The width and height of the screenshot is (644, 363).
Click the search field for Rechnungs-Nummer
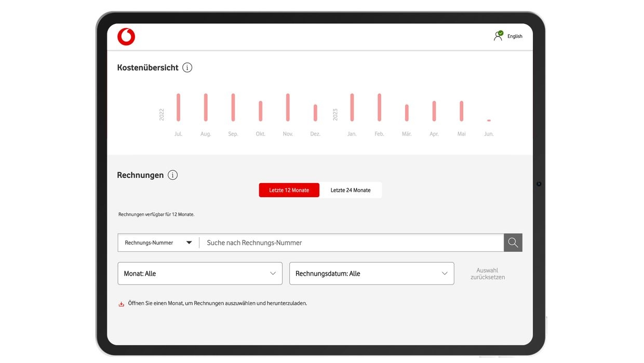click(351, 243)
